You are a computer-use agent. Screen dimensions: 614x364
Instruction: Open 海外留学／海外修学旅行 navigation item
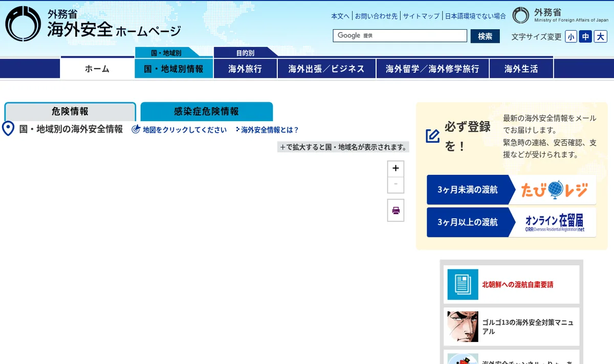(x=432, y=69)
